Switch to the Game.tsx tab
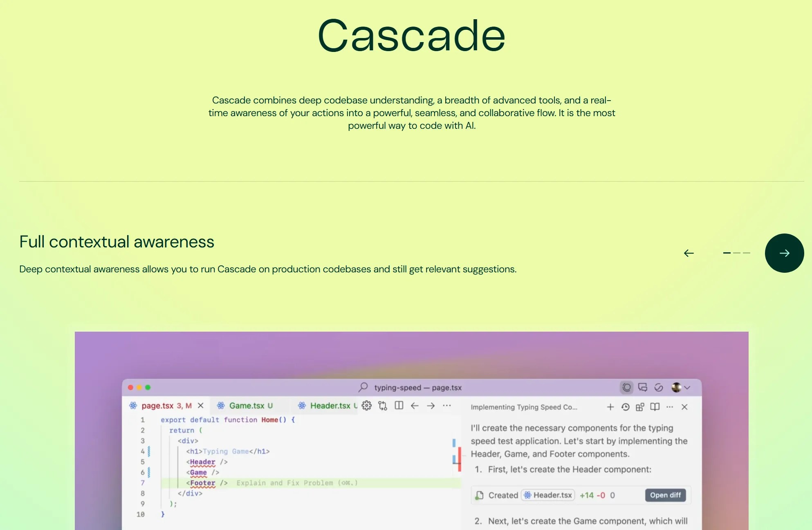This screenshot has height=530, width=812. coord(251,406)
